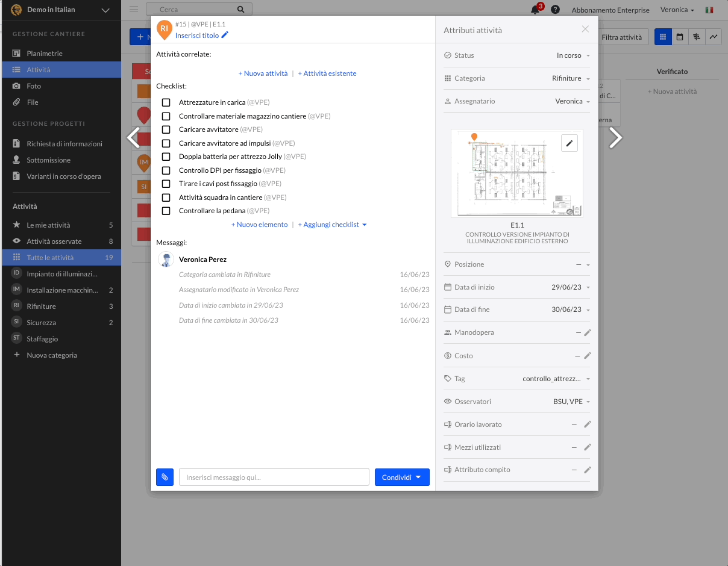
Task: Click the Condividi button
Action: point(402,477)
